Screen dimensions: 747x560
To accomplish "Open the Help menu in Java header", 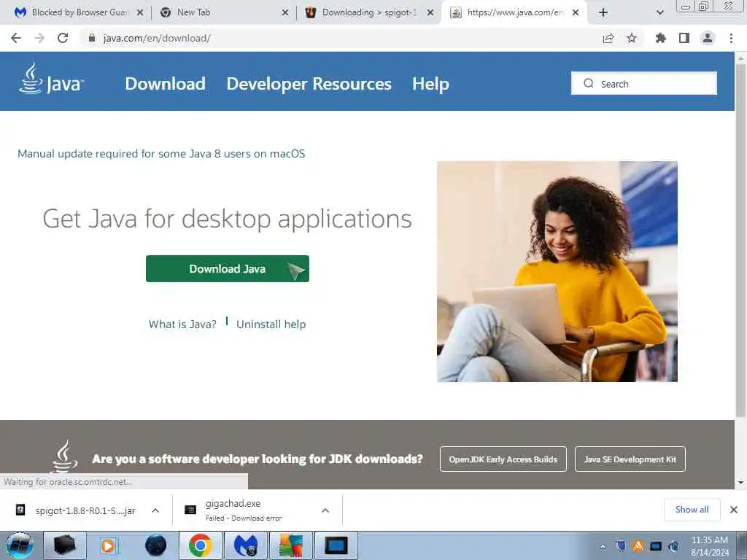I will 430,84.
